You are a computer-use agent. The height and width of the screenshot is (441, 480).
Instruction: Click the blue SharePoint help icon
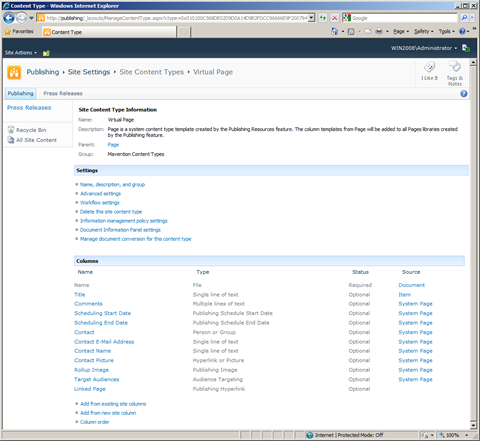click(x=464, y=94)
